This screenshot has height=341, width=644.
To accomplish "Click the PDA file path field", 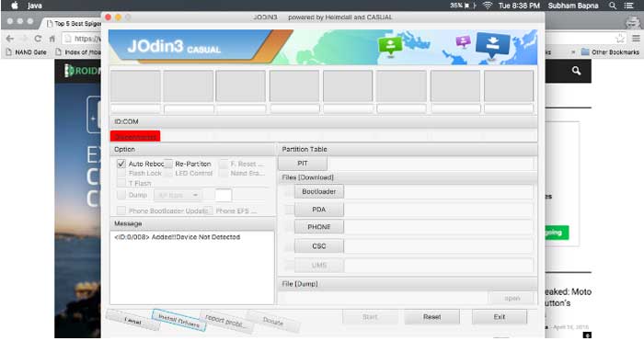I will [x=439, y=210].
